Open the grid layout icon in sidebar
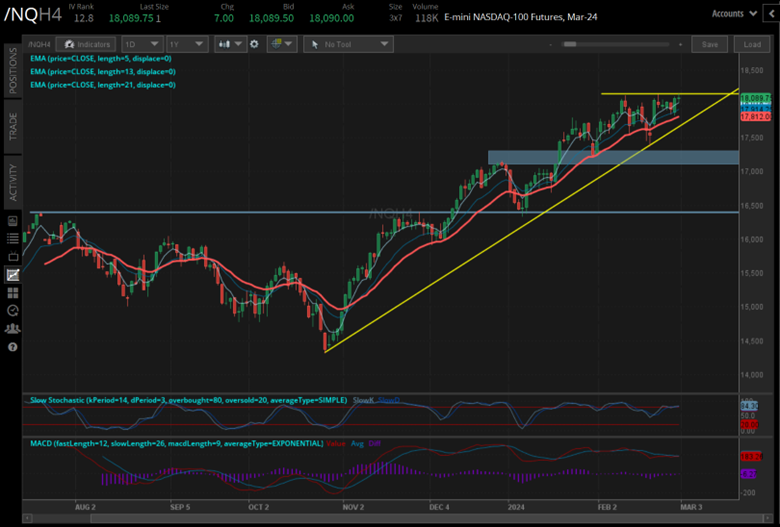 pyautogui.click(x=12, y=293)
